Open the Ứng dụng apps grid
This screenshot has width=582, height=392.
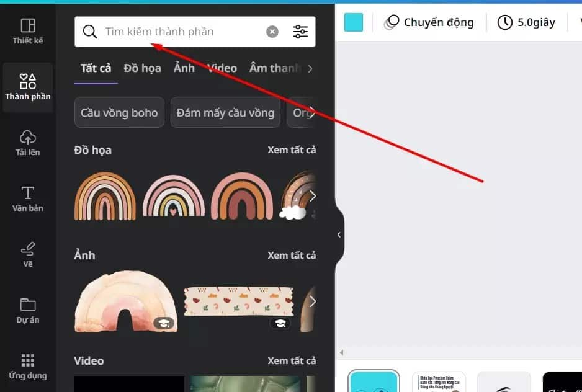pos(27,366)
